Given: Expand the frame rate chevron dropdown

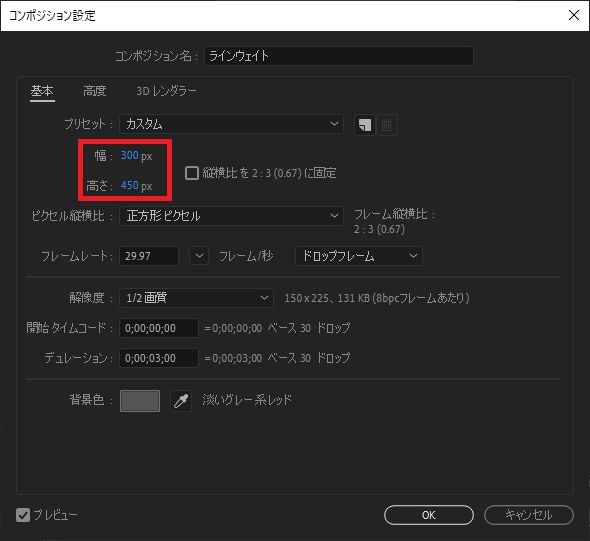Looking at the screenshot, I should point(199,256).
